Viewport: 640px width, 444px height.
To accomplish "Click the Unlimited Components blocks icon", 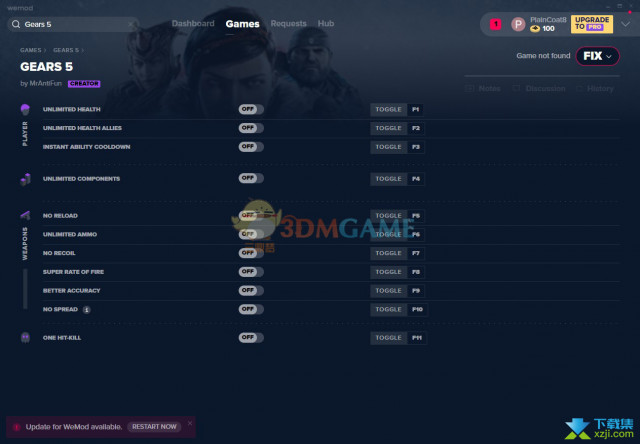I will [25, 179].
